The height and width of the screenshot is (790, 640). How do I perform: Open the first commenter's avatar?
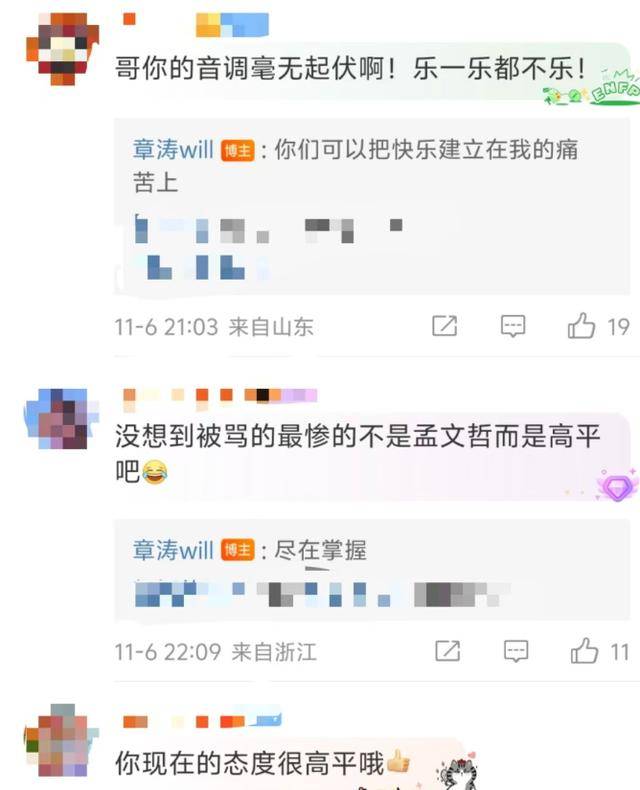point(62,48)
